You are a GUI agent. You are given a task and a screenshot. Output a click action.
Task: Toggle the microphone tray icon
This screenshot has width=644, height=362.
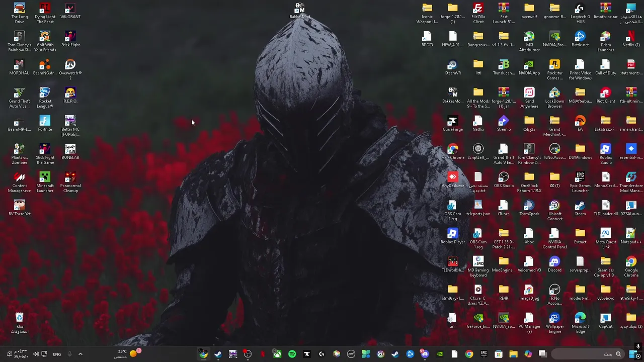pos(69,354)
